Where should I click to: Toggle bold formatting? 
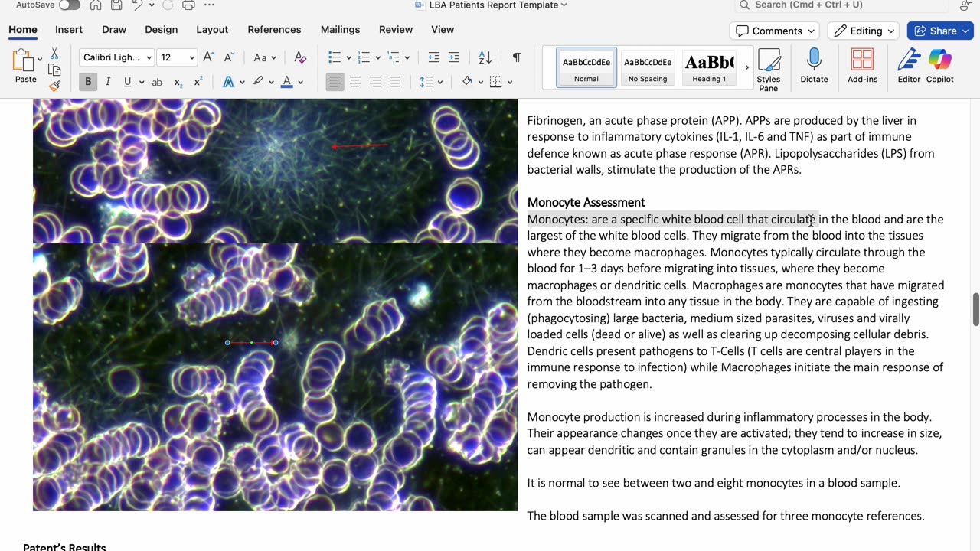point(88,82)
